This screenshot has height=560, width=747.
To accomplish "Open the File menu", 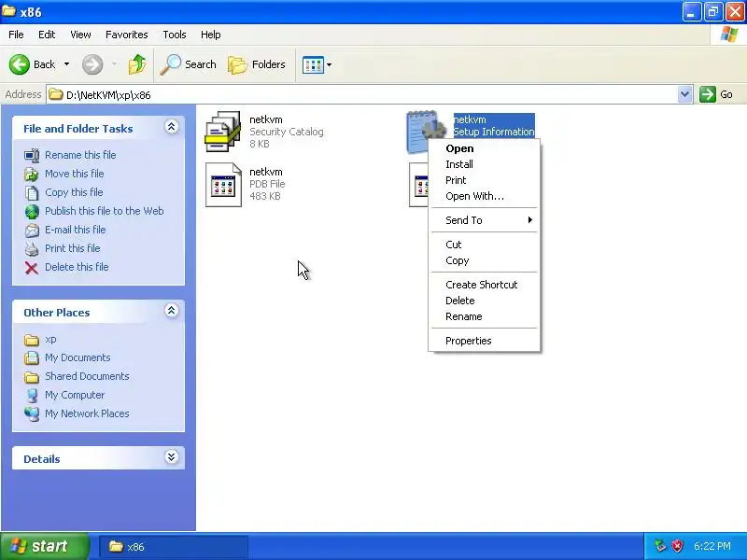I will click(x=16, y=35).
